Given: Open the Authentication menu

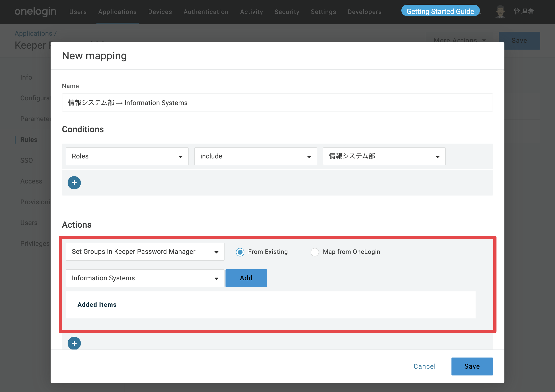Looking at the screenshot, I should coord(206,12).
